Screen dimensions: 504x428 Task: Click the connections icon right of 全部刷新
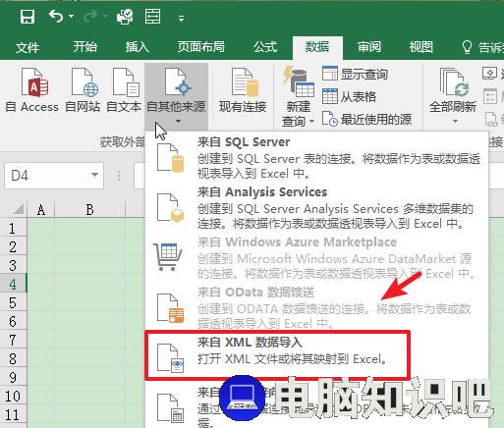490,74
